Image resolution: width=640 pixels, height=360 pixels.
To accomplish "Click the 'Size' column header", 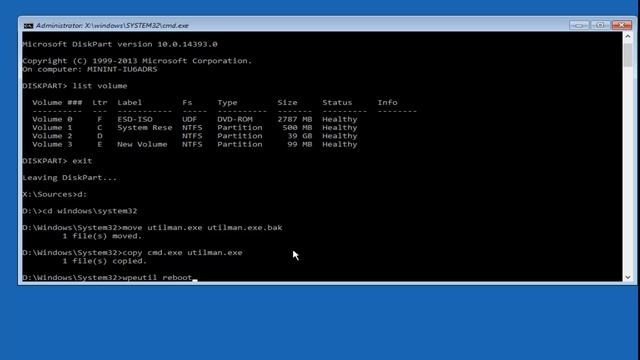I will click(287, 102).
